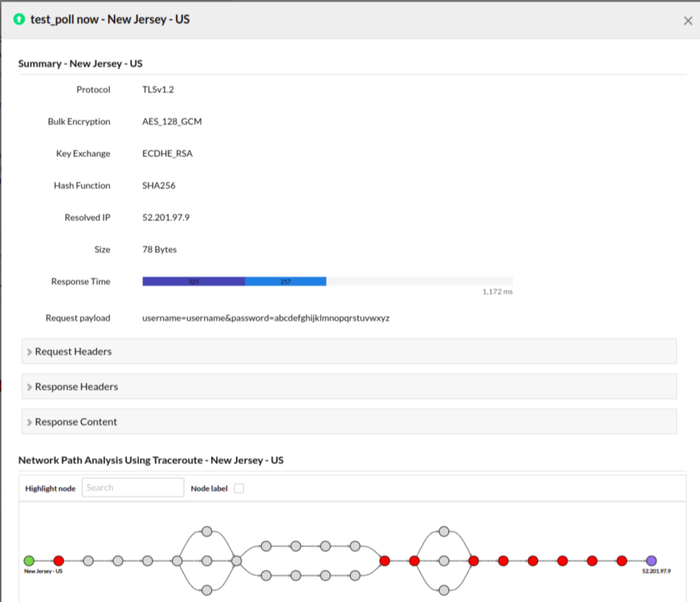Click the first red hop node after the source
The height and width of the screenshot is (602, 700).
[x=58, y=561]
